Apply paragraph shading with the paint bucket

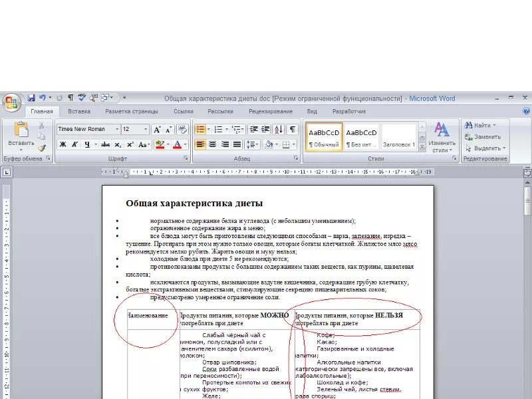(269, 144)
